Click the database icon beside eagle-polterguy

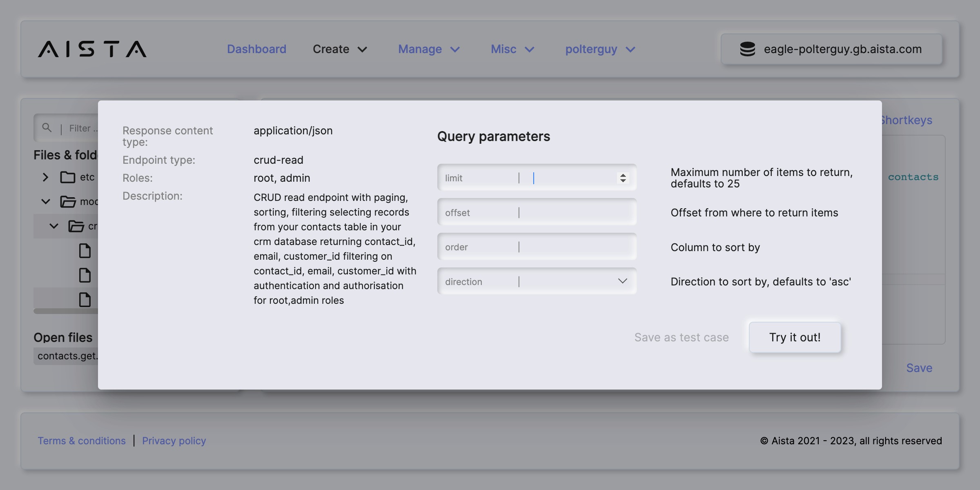coord(747,49)
